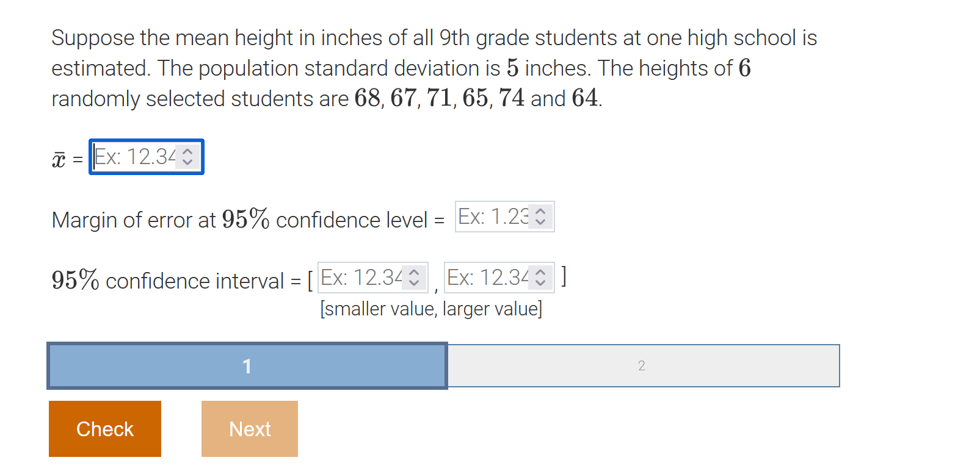Click the larger value interval input box
980x474 pixels.
point(488,278)
